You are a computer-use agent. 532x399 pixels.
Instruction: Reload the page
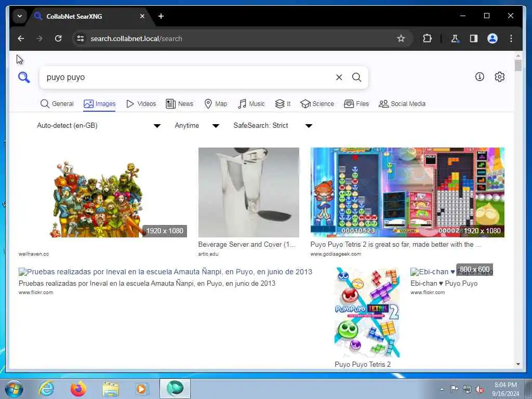click(x=58, y=38)
